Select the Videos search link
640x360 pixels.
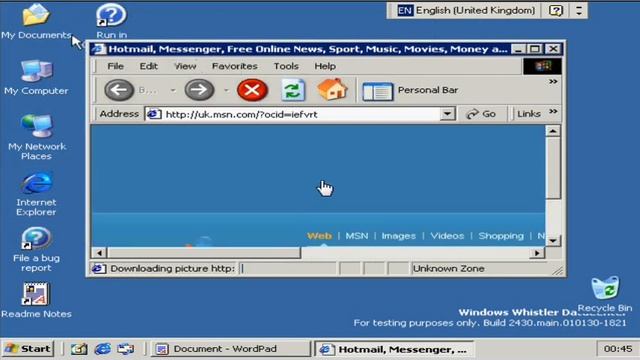coord(447,236)
